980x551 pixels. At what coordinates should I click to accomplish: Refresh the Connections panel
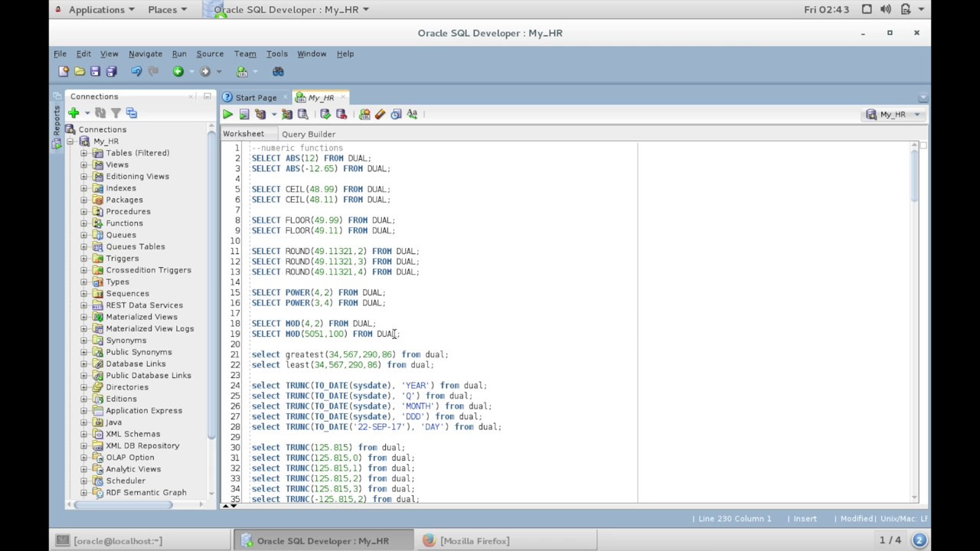tap(100, 113)
